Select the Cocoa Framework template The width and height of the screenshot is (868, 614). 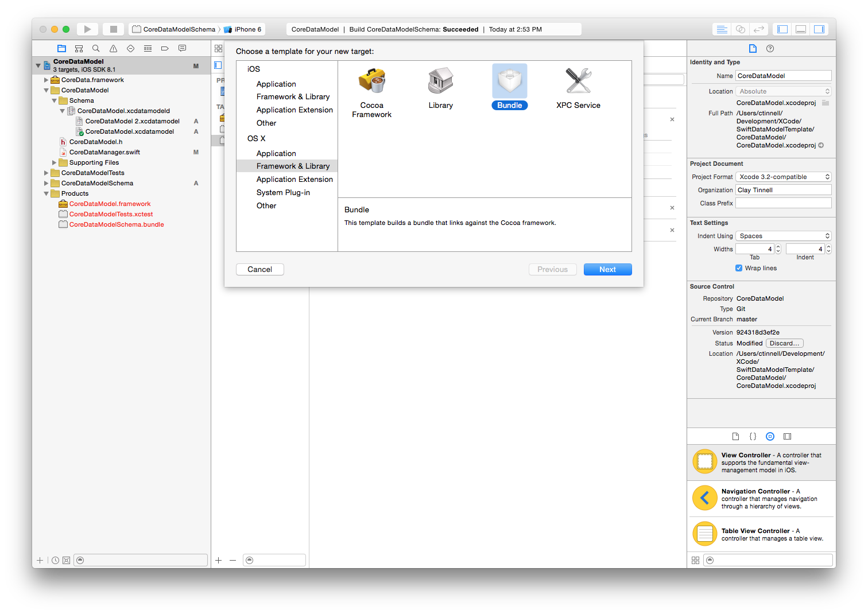pos(372,92)
